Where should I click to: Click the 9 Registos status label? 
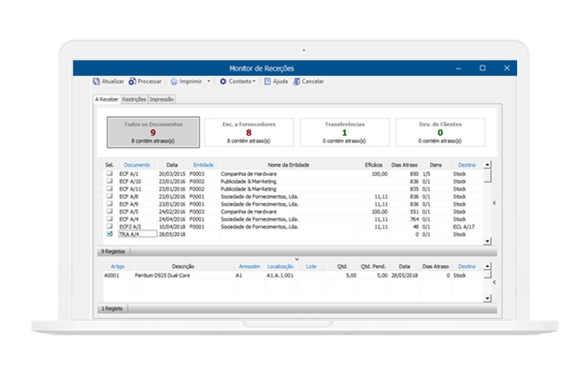(x=113, y=251)
